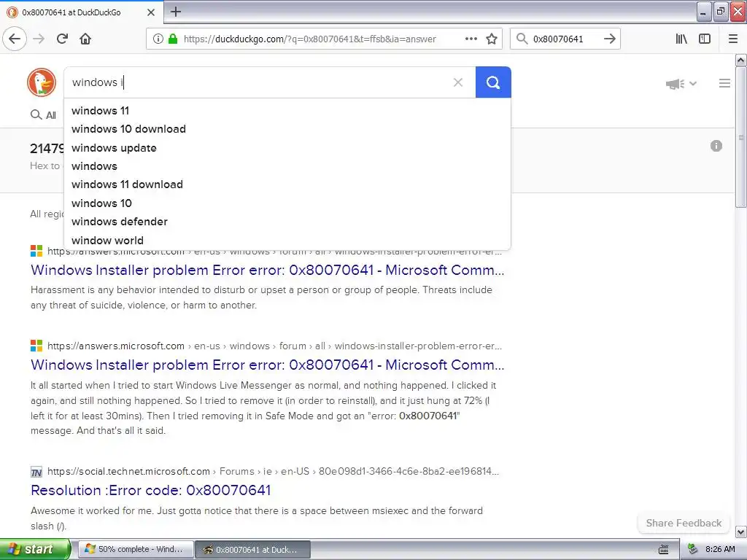The image size is (747, 560).
Task: Switch to "0x80070641 at Duck..." taskbar window
Action: pyautogui.click(x=253, y=549)
